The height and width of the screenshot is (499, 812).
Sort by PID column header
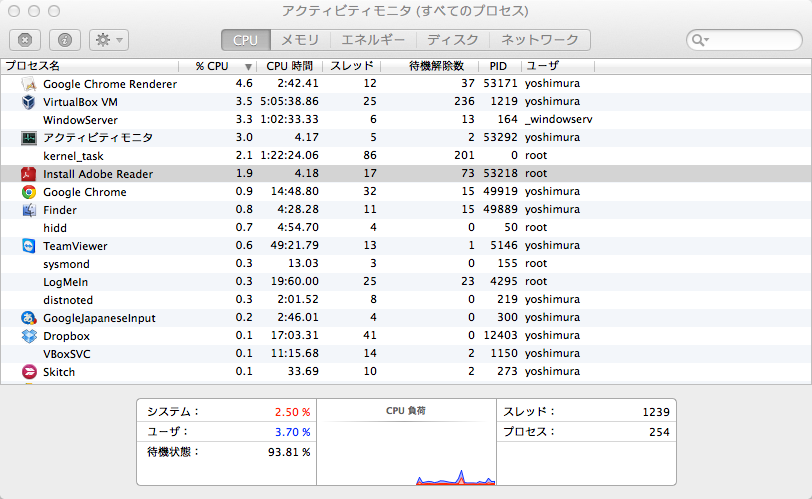[x=498, y=66]
